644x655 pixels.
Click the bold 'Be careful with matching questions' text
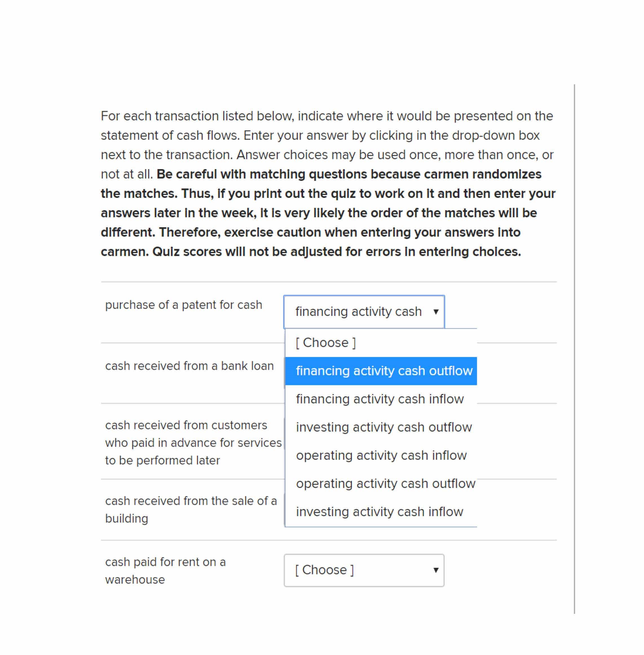point(349,174)
